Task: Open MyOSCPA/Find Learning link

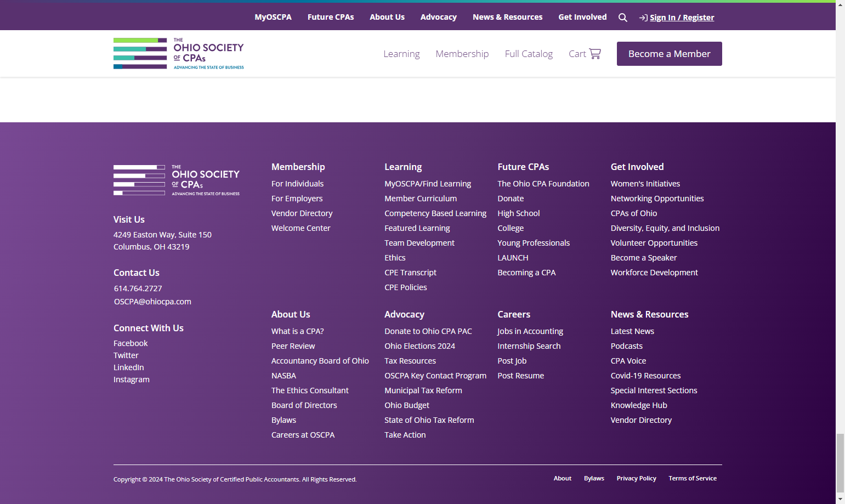Action: click(x=428, y=184)
